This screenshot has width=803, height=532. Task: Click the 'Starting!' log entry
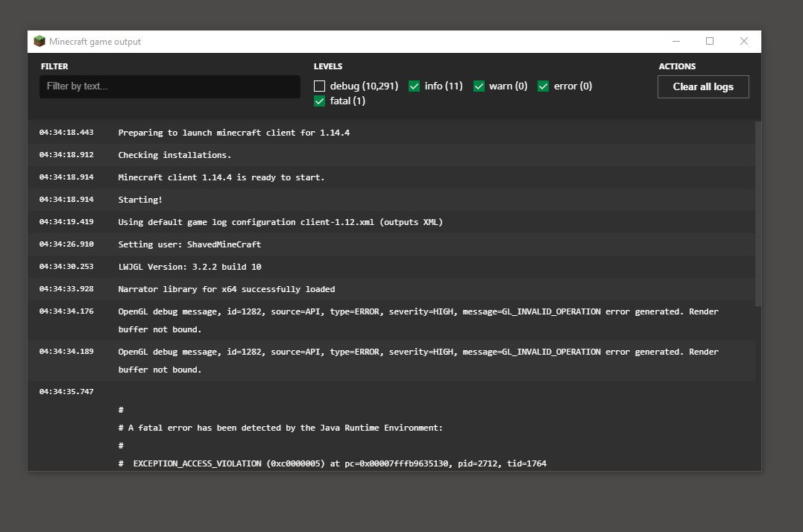click(x=140, y=200)
